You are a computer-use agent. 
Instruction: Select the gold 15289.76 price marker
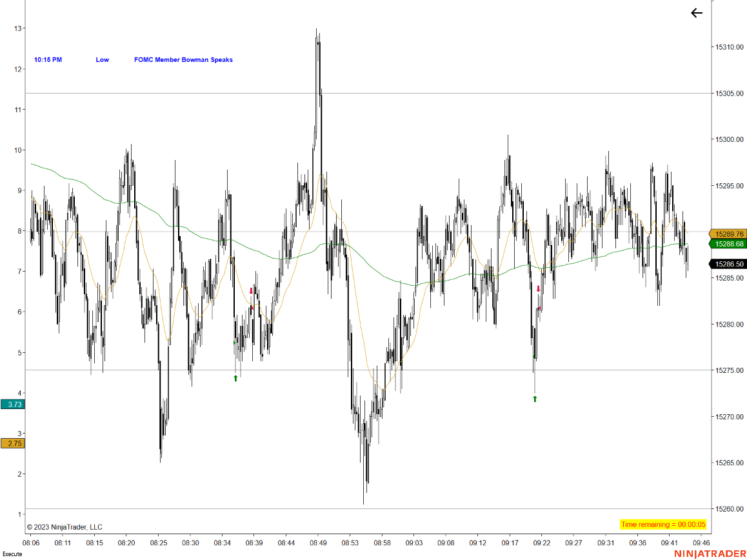point(727,234)
